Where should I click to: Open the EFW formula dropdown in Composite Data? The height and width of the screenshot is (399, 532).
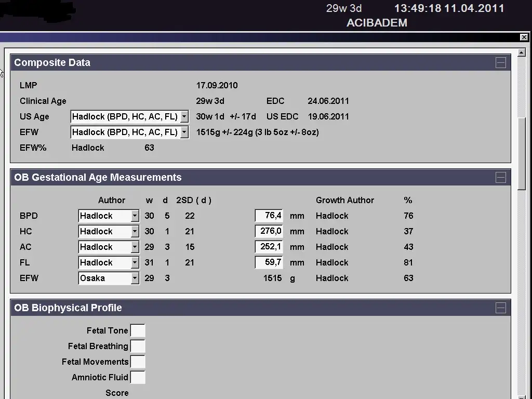(x=184, y=132)
